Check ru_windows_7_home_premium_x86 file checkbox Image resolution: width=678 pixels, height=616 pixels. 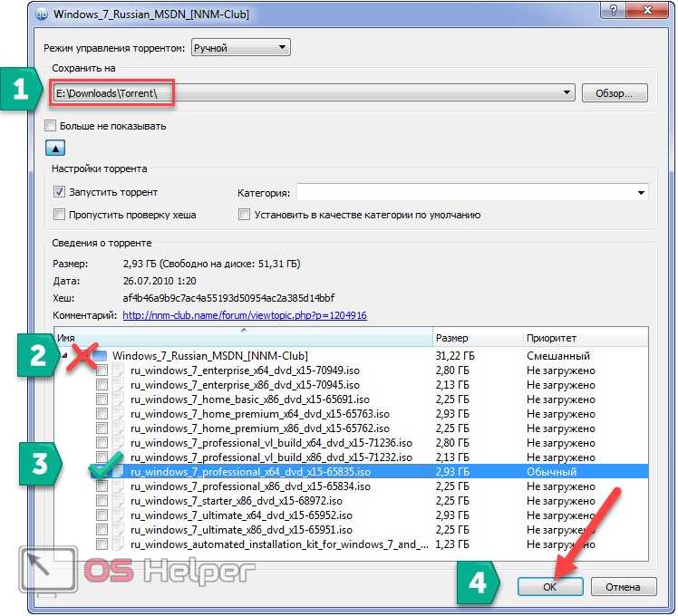coord(102,428)
